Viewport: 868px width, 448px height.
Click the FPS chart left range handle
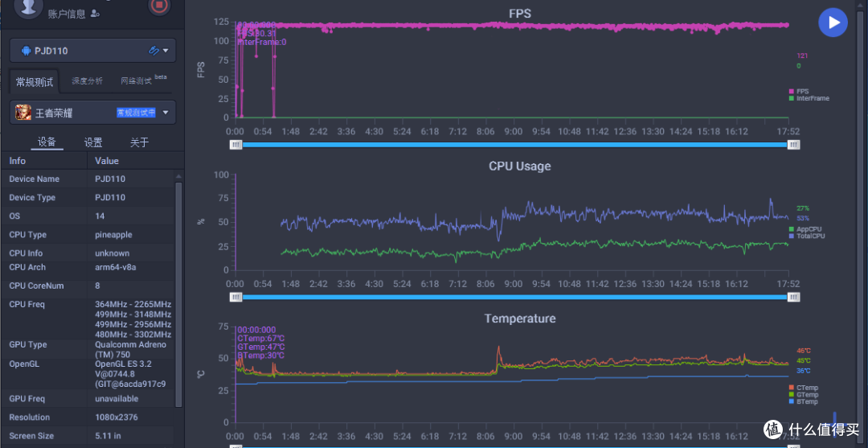click(x=235, y=145)
